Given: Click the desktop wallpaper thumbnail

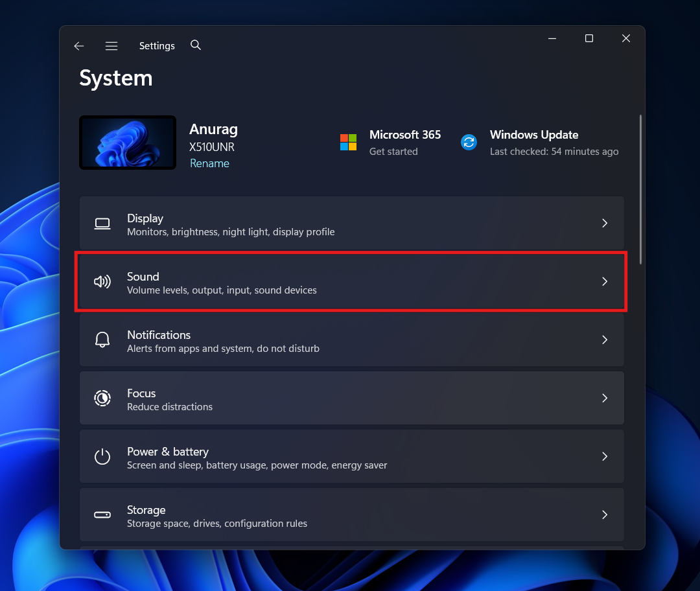Looking at the screenshot, I should tap(127, 142).
